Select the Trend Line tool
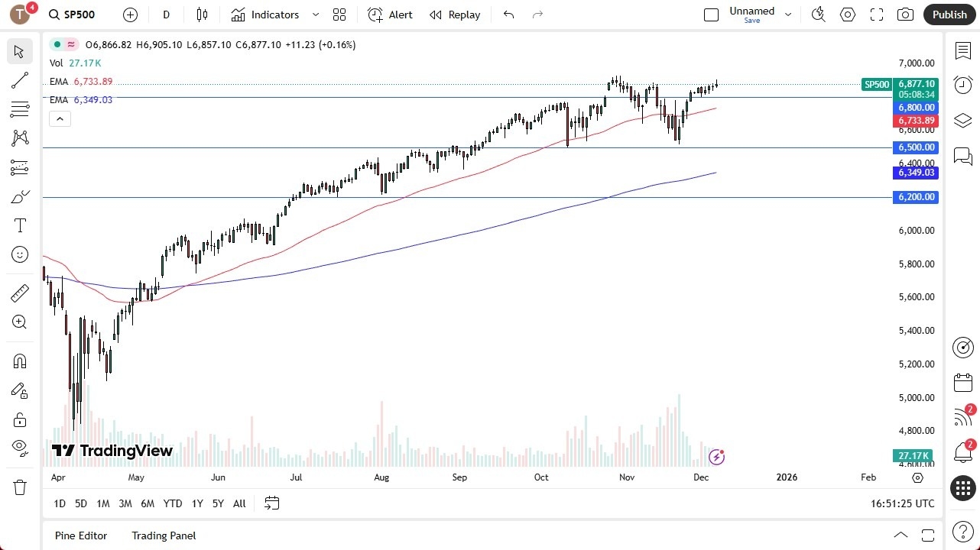Screen dimensions: 980x550 tap(20, 80)
